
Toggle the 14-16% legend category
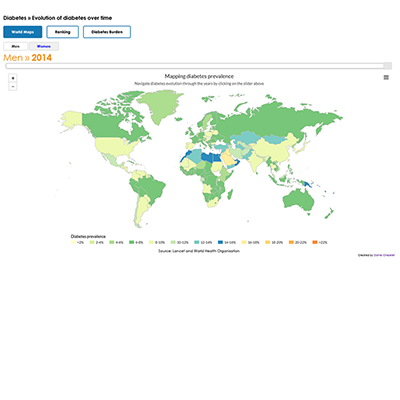pos(227,242)
